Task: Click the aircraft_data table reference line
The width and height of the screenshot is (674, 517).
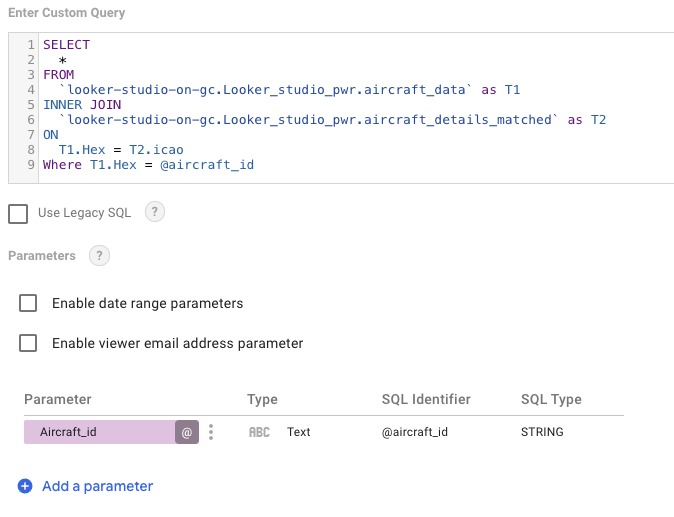Action: tap(289, 90)
